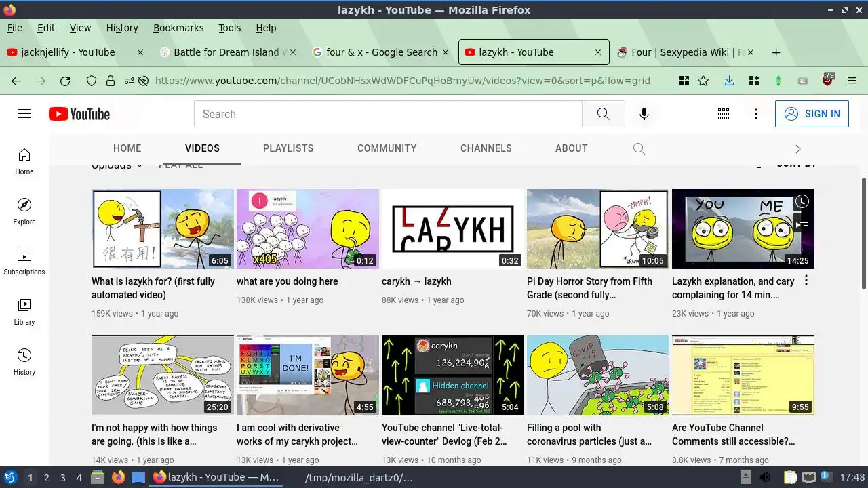Launch Firefox from the taskbar launcher icon
The height and width of the screenshot is (488, 868).
click(119, 478)
